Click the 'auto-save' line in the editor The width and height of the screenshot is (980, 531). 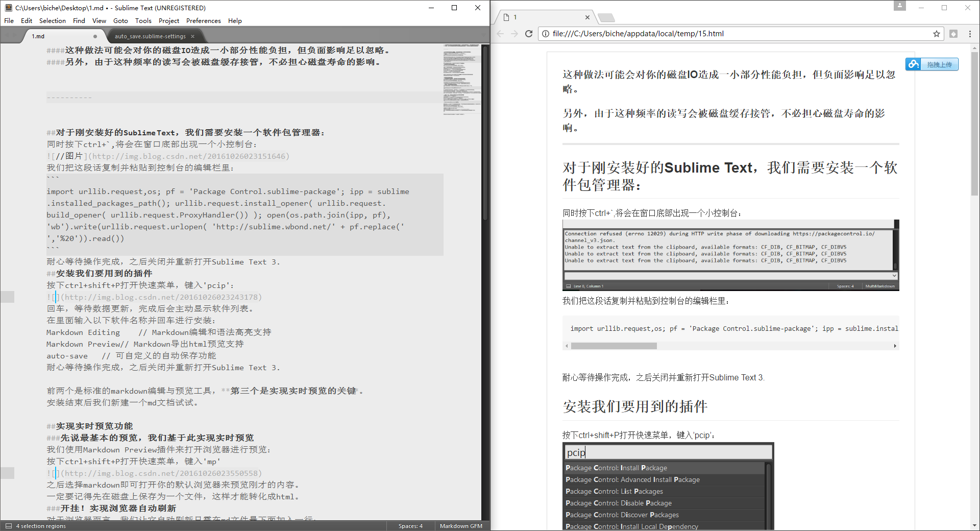pyautogui.click(x=131, y=356)
